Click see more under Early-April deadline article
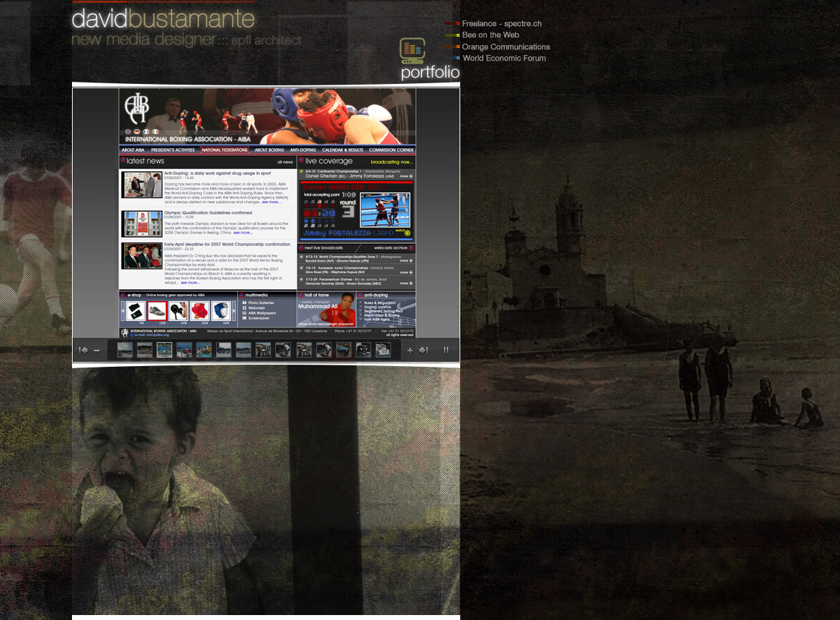 pos(190,283)
